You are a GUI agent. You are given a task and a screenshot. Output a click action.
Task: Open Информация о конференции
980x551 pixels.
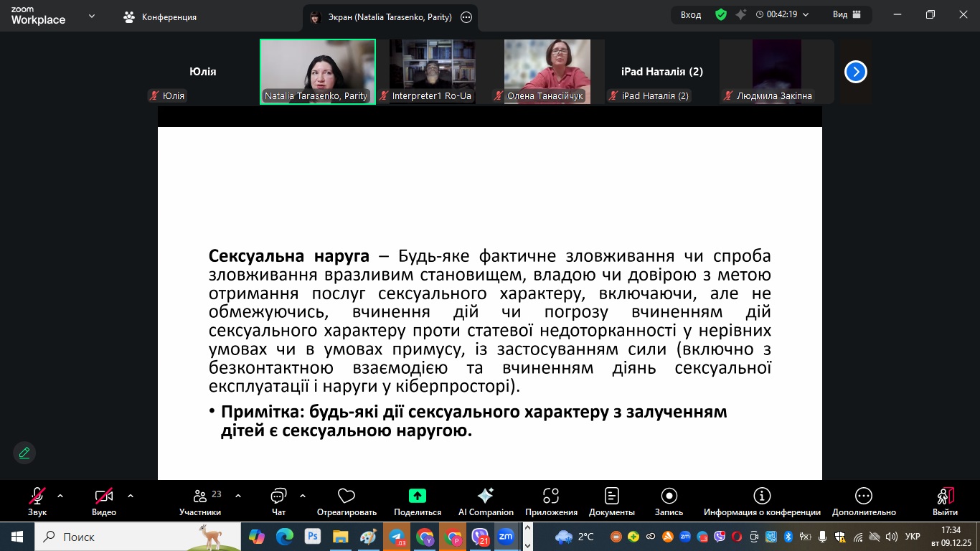pos(762,496)
